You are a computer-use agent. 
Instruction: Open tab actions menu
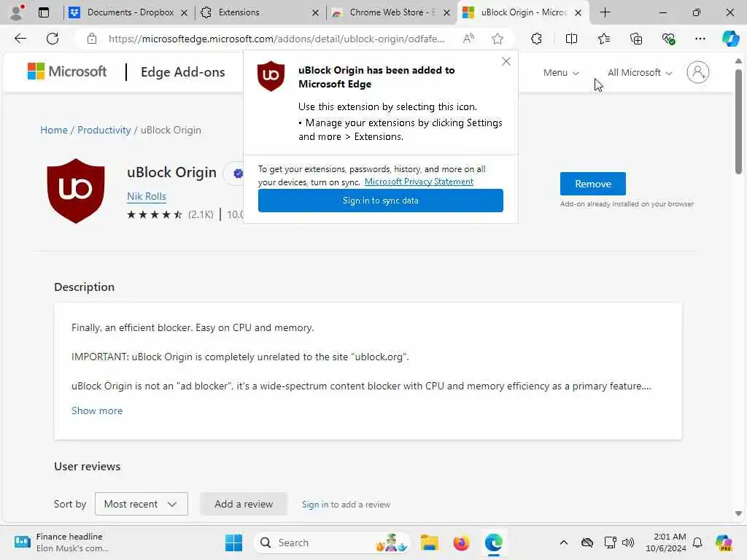click(44, 12)
